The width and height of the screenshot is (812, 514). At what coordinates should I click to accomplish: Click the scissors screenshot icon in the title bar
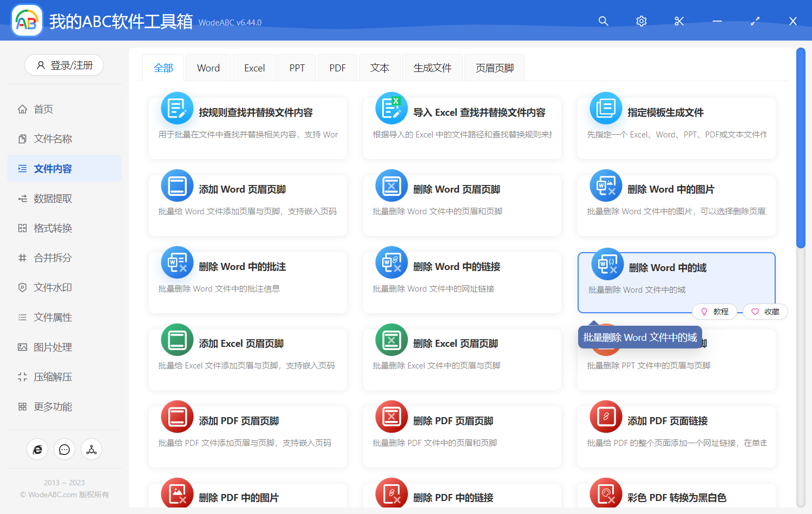[x=679, y=21]
